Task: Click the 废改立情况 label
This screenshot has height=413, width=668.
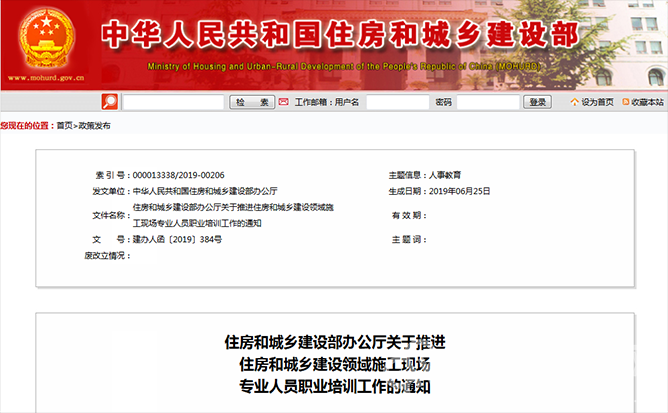Action: click(x=107, y=256)
